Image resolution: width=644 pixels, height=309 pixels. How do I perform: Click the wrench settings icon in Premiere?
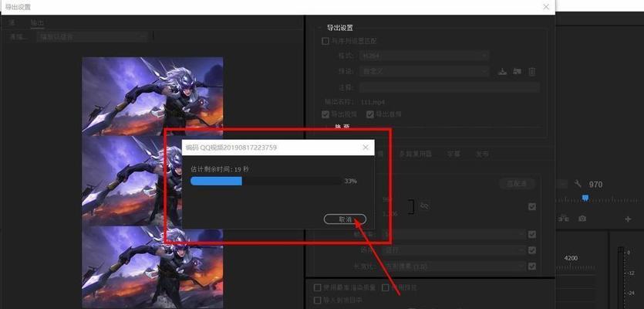[578, 184]
